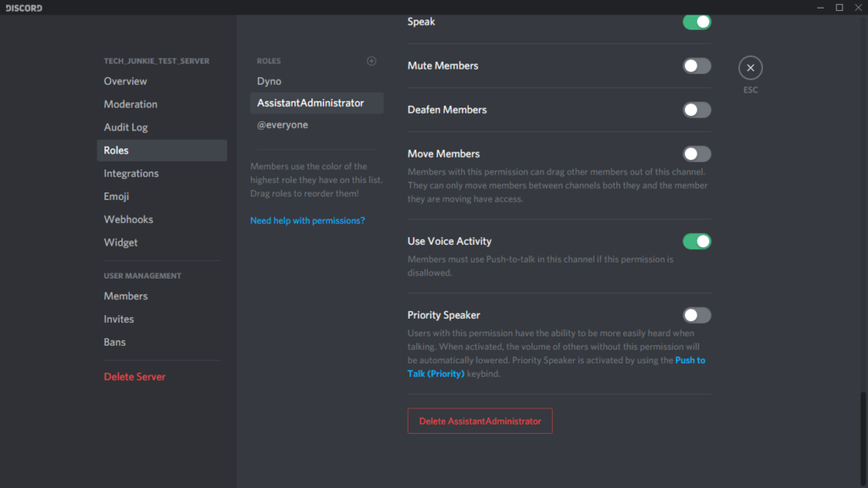Open the Integrations settings

[131, 174]
